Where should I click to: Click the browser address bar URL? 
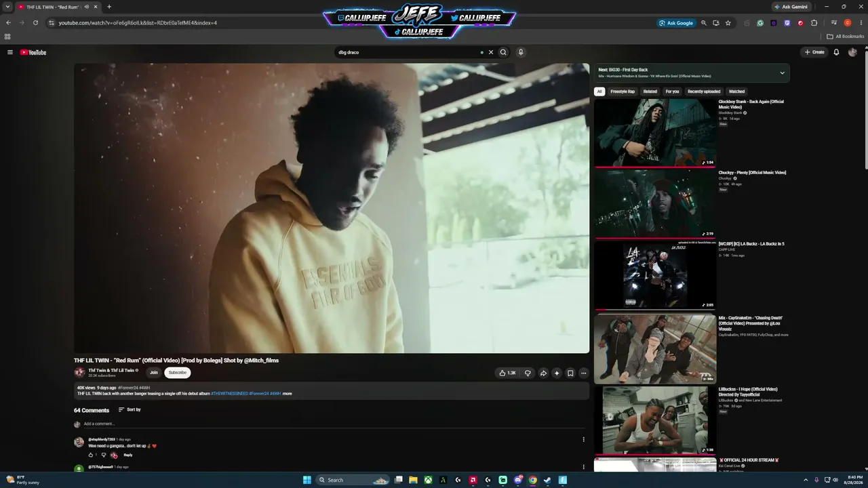coord(138,22)
